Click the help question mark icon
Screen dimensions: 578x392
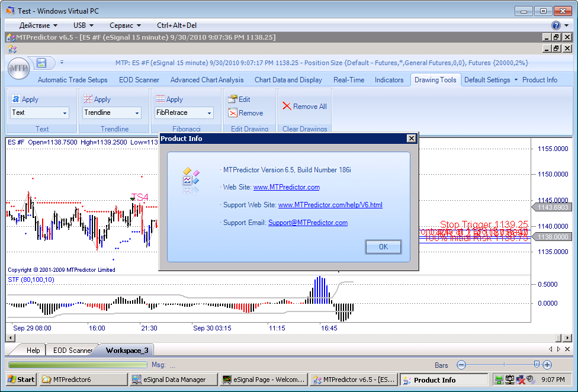[556, 25]
